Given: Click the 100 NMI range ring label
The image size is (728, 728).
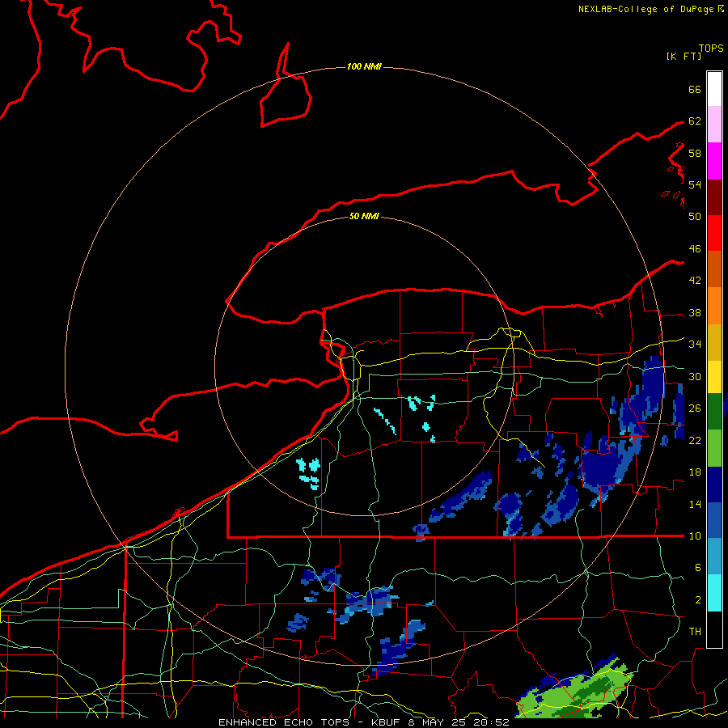Looking at the screenshot, I should coord(364,67).
